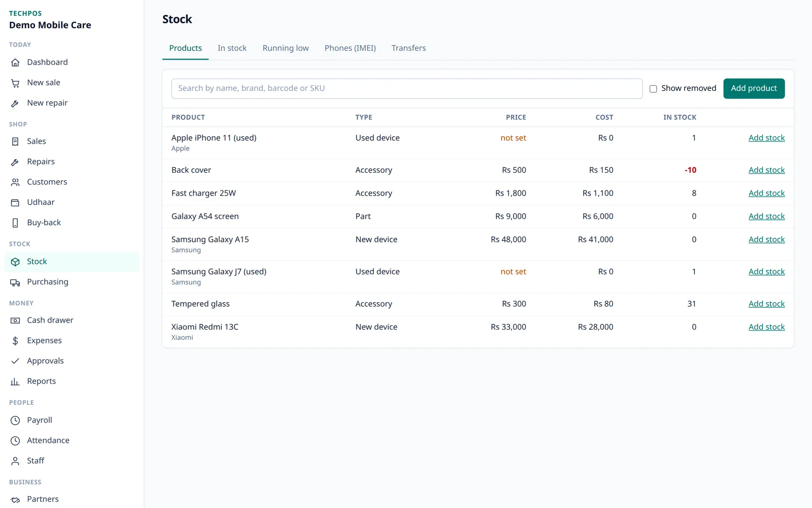Add stock for Xiaomi Redmi 13C
Screen dimensions: 812x508
tap(766, 327)
